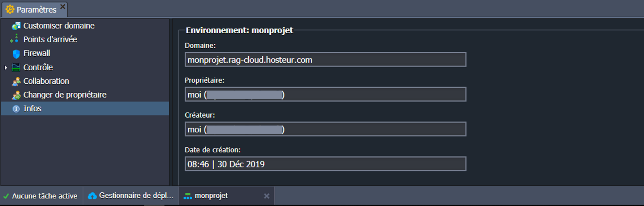Viewport: 644px width, 206px height.
Task: Close the Paramètres tab
Action: (x=63, y=6)
